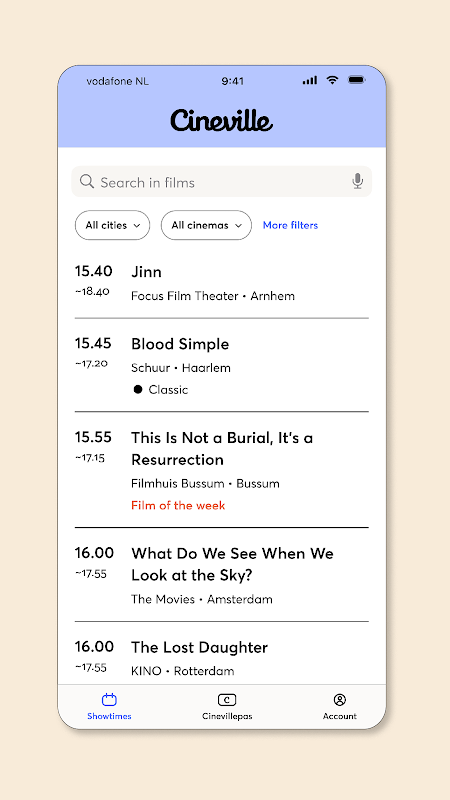Switch to the Account tab label
The image size is (450, 800).
tap(340, 716)
